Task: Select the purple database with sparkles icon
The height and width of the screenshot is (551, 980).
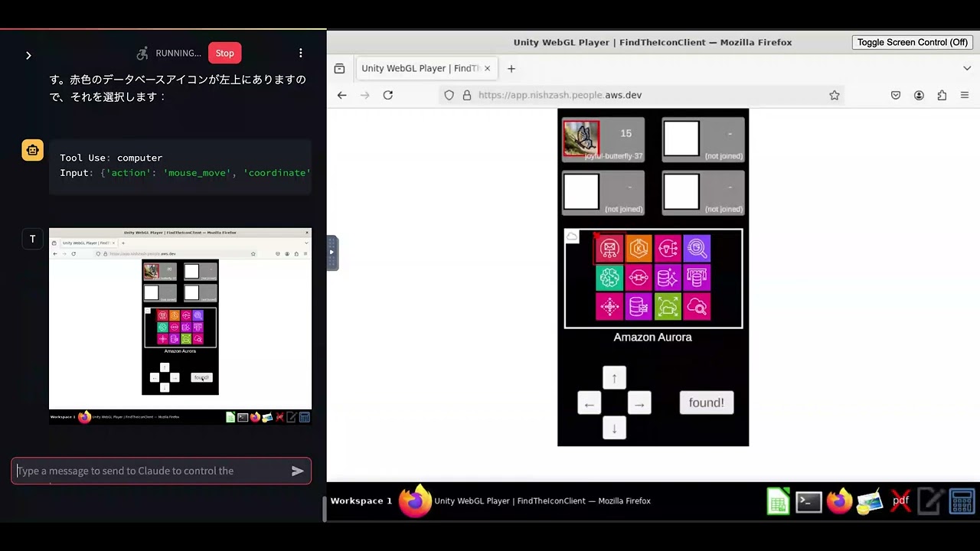Action: (x=668, y=277)
